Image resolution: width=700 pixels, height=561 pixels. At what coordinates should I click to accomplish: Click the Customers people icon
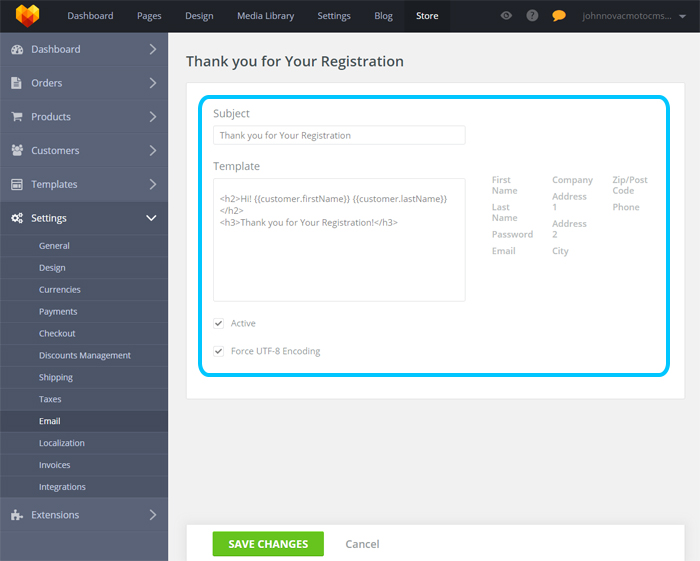(17, 150)
